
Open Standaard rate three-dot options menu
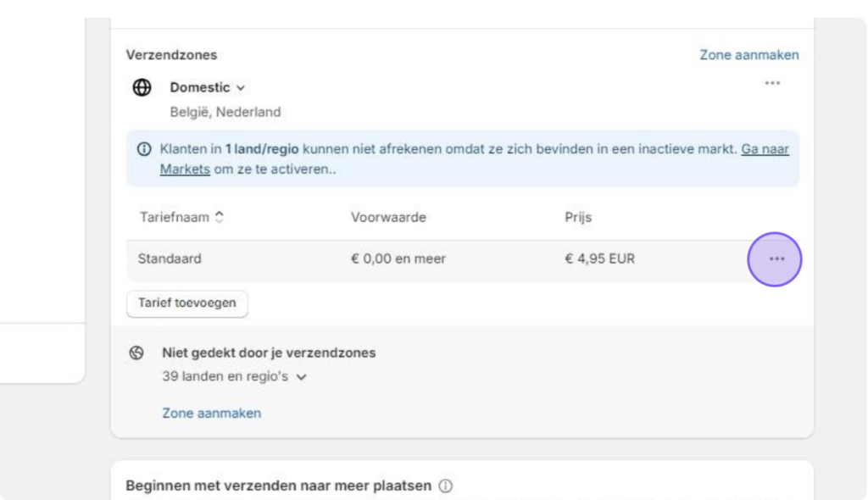click(776, 258)
